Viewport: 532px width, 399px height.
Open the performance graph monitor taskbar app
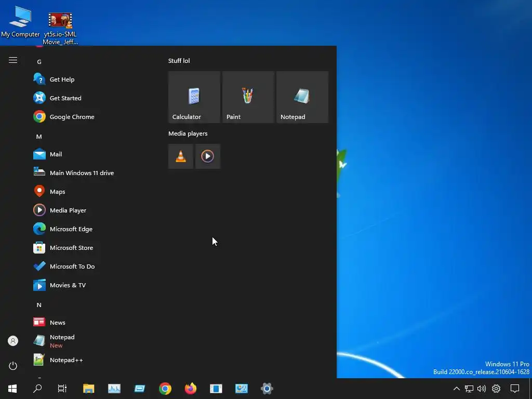pyautogui.click(x=114, y=389)
